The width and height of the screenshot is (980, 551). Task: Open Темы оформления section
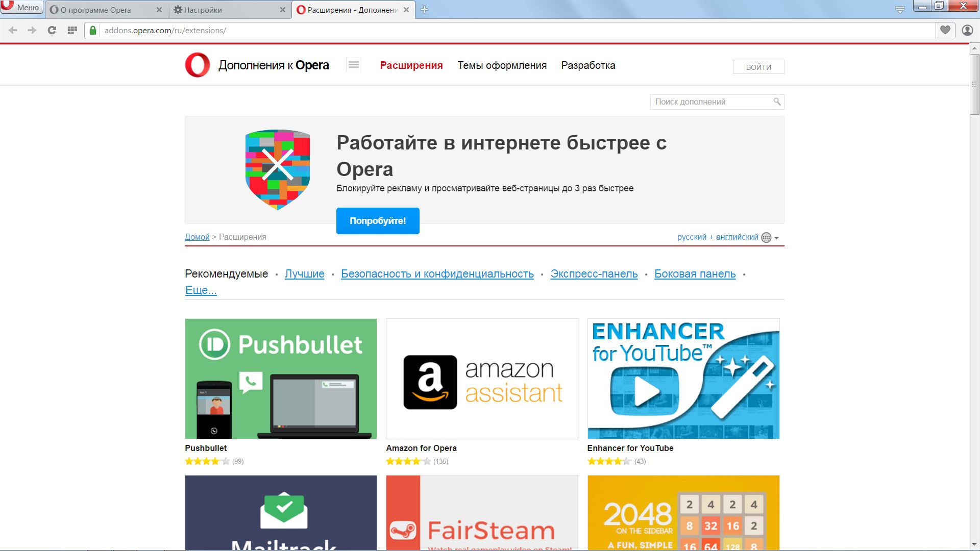[x=502, y=65]
